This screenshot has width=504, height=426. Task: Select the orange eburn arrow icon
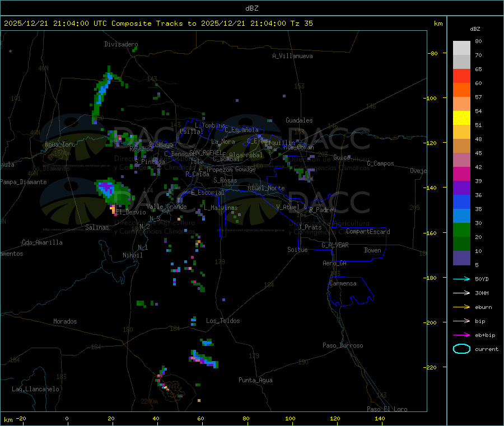click(x=461, y=307)
